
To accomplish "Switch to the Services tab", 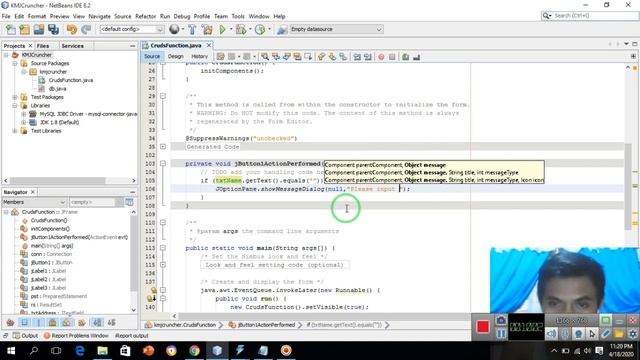I will [x=73, y=46].
